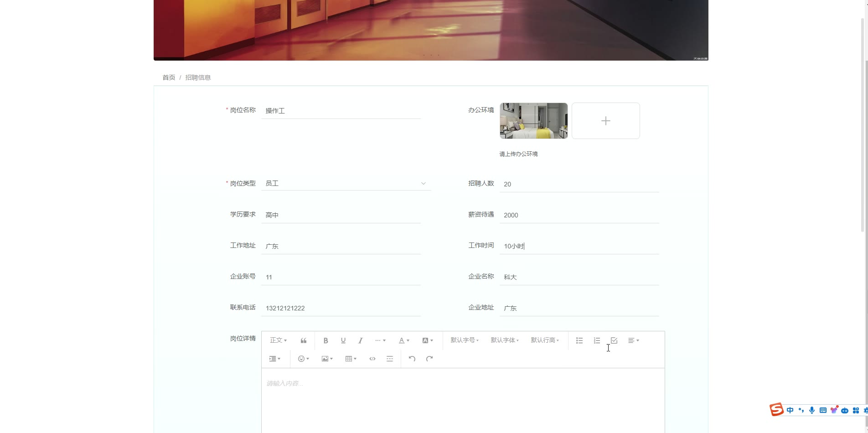Open the emoji picker
The height and width of the screenshot is (433, 868).
point(304,359)
